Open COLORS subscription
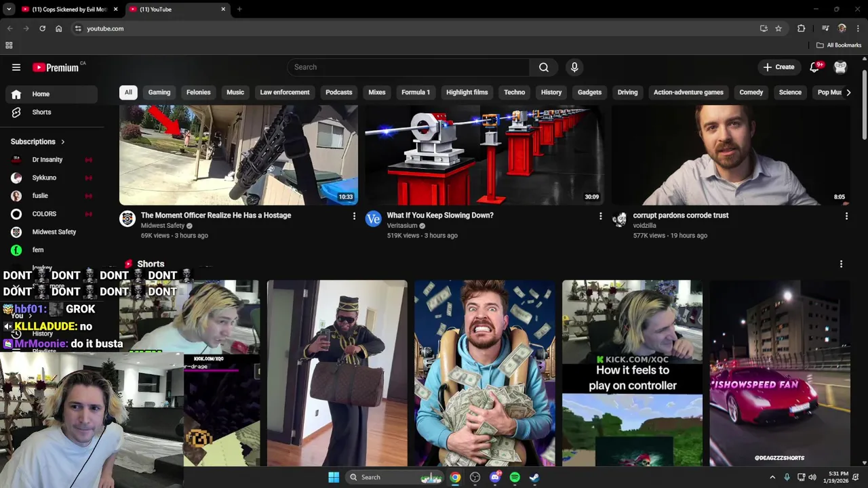868x488 pixels. (52, 213)
